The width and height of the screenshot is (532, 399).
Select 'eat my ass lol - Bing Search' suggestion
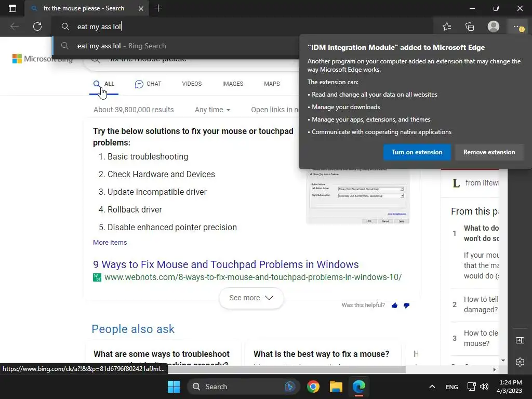176,46
